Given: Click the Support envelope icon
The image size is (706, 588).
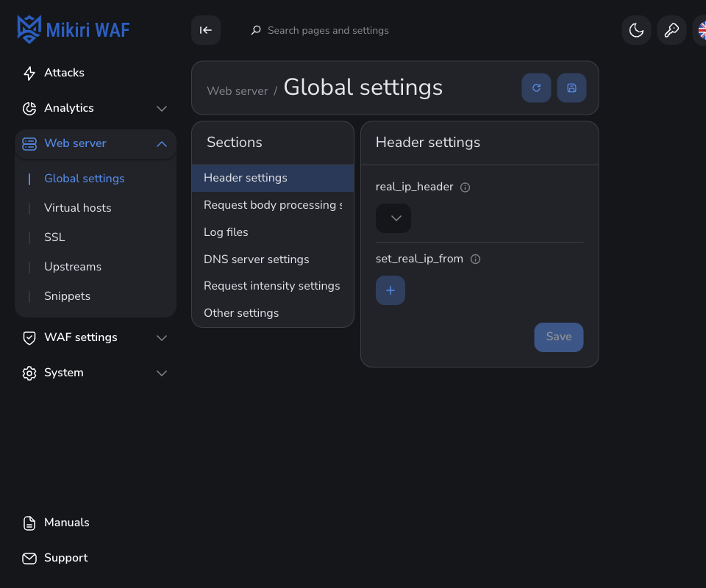Looking at the screenshot, I should [x=29, y=559].
